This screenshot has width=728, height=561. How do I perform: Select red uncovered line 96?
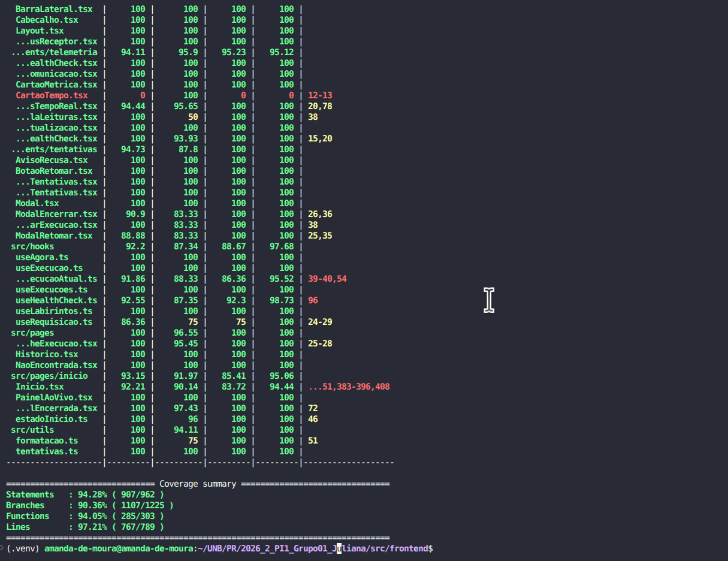313,300
